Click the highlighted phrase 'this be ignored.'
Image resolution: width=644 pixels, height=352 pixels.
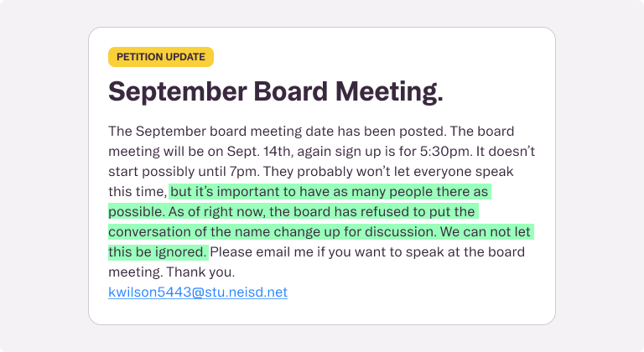pyautogui.click(x=158, y=251)
